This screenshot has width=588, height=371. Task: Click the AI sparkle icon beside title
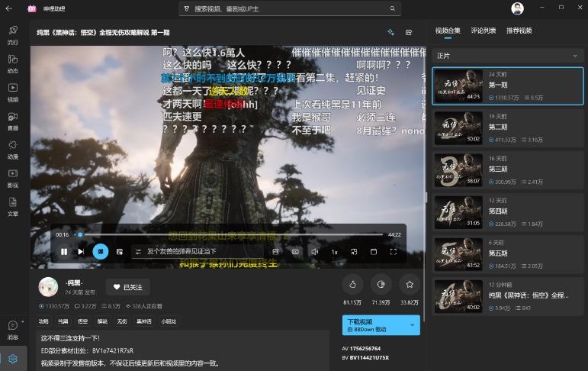390,32
